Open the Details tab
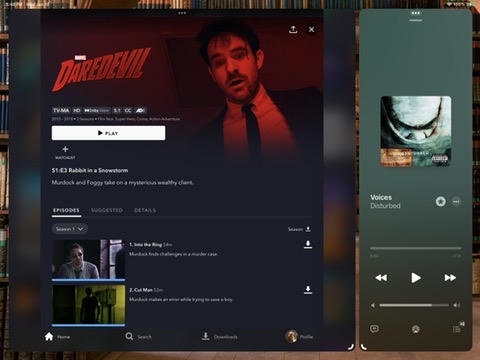 [x=145, y=210]
